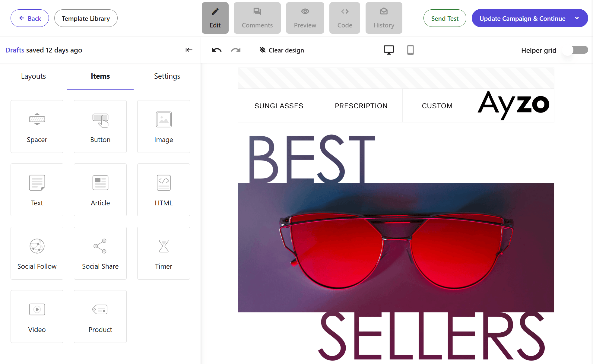The height and width of the screenshot is (364, 593).
Task: Click Clear design
Action: (x=282, y=50)
